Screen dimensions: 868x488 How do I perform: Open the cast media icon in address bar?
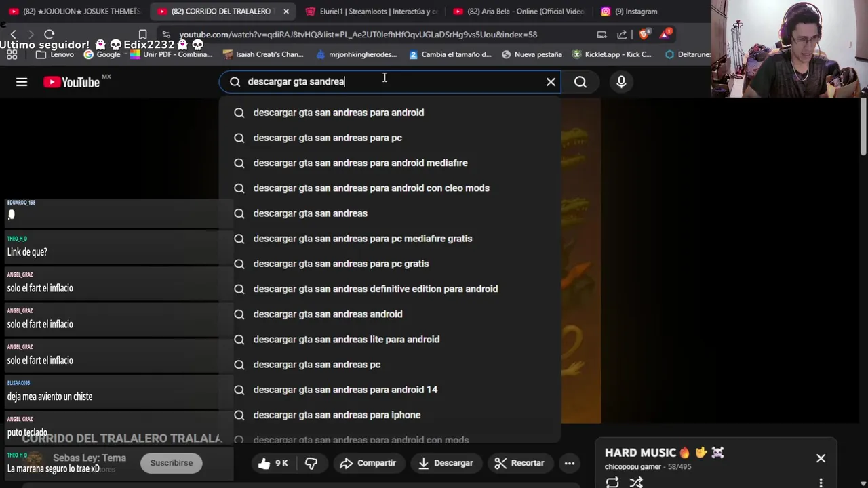[601, 34]
